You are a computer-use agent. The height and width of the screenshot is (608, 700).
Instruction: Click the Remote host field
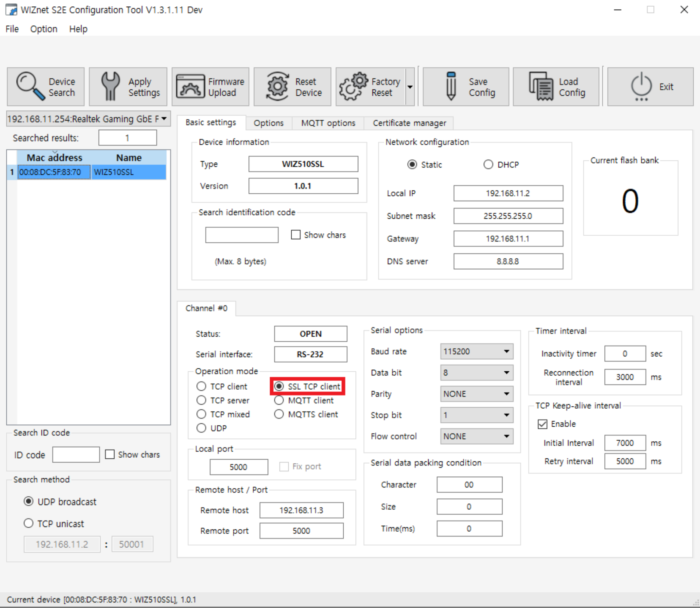(x=301, y=510)
